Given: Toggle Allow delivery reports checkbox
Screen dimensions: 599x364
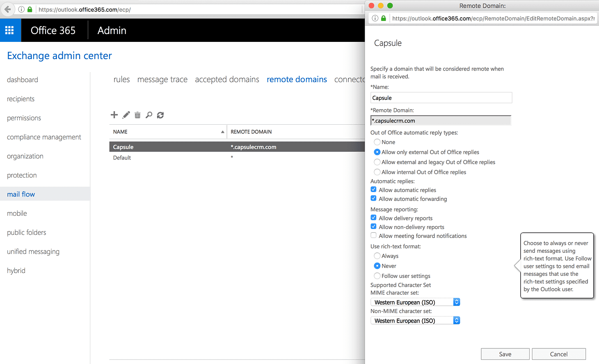Looking at the screenshot, I should click(x=373, y=217).
